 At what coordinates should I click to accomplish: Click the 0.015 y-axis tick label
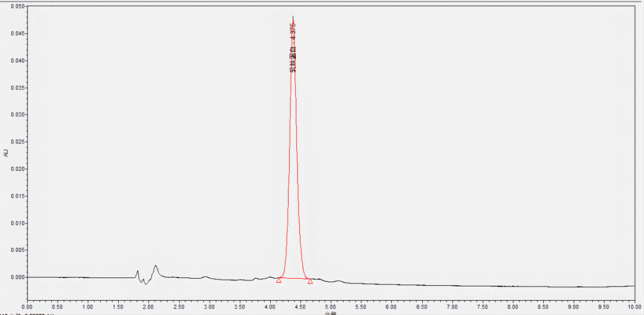click(x=18, y=196)
